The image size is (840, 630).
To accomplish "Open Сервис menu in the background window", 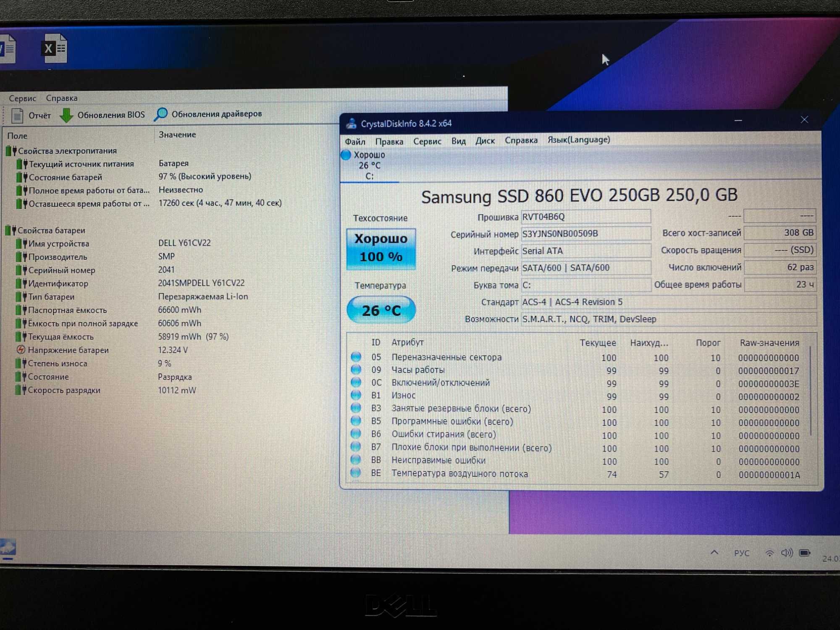I will [22, 98].
